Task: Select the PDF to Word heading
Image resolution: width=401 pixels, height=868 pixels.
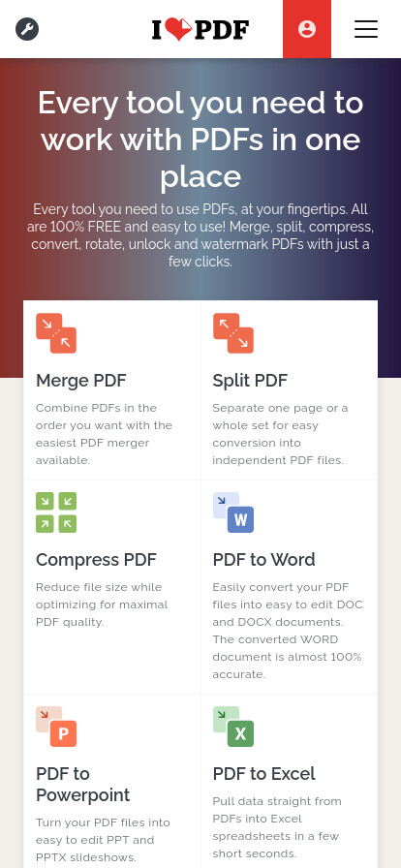Action: (264, 560)
